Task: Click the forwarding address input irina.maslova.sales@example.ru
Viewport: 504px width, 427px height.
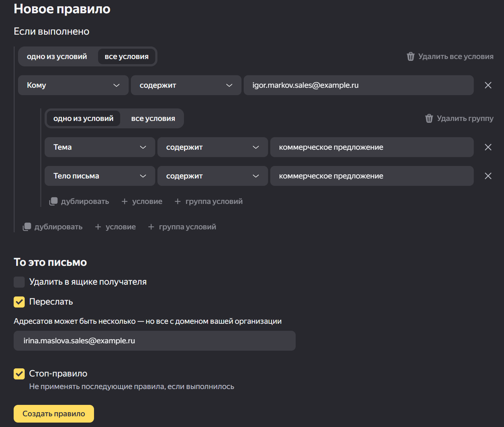Action: [154, 341]
